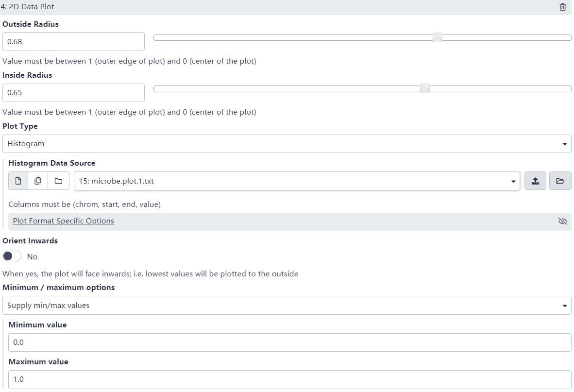574x392 pixels.
Task: Select the Maximum value input field
Action: [x=289, y=379]
